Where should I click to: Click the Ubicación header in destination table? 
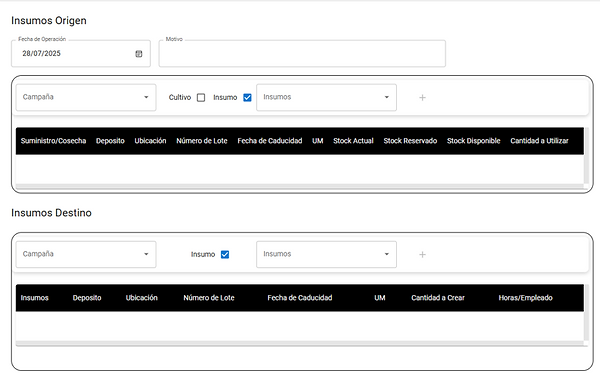tap(142, 298)
